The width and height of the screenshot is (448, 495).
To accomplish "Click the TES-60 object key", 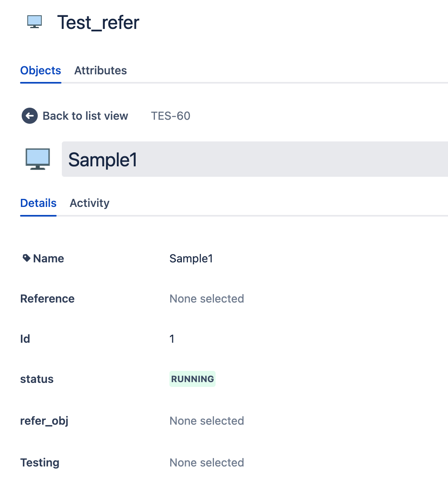I will (x=170, y=116).
